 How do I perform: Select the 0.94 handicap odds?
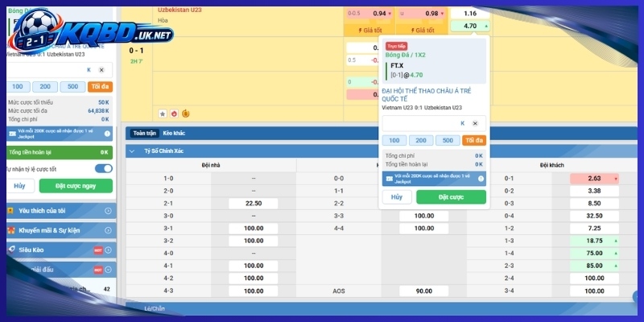(369, 14)
